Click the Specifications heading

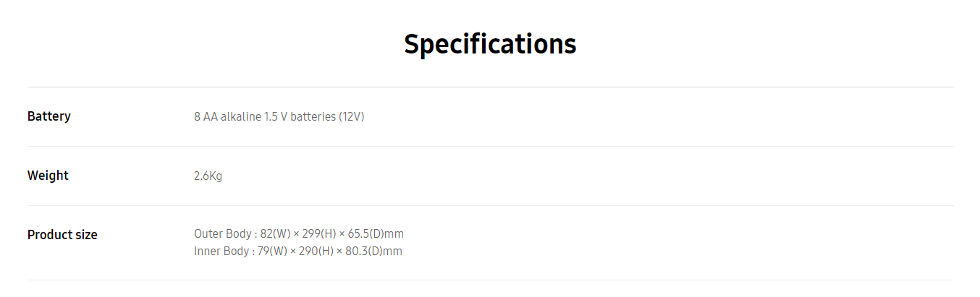click(490, 44)
